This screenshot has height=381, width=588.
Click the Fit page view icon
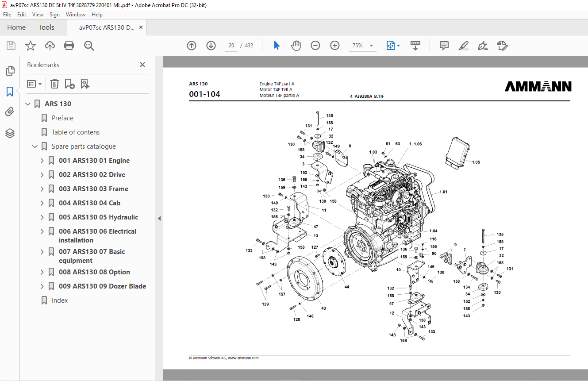390,46
